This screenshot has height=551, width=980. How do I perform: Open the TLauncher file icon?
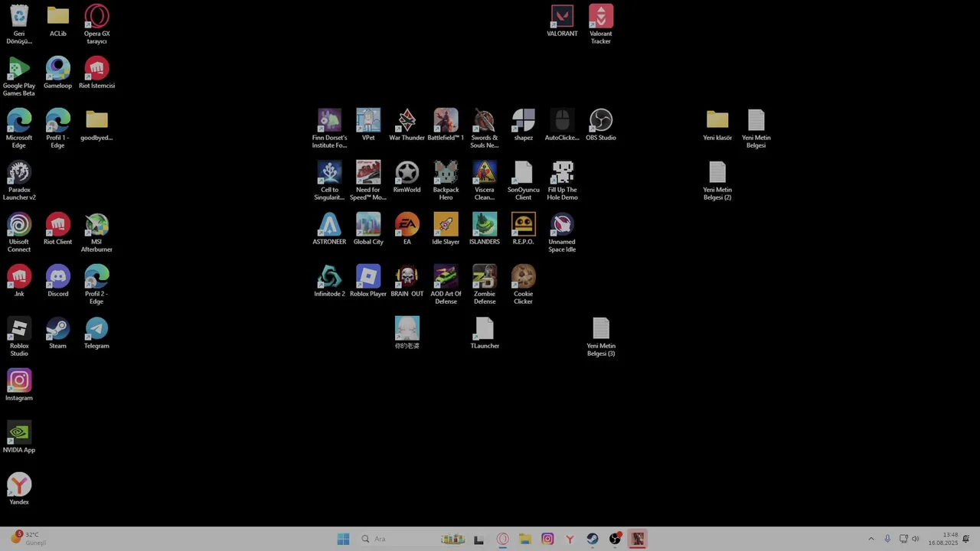(485, 329)
